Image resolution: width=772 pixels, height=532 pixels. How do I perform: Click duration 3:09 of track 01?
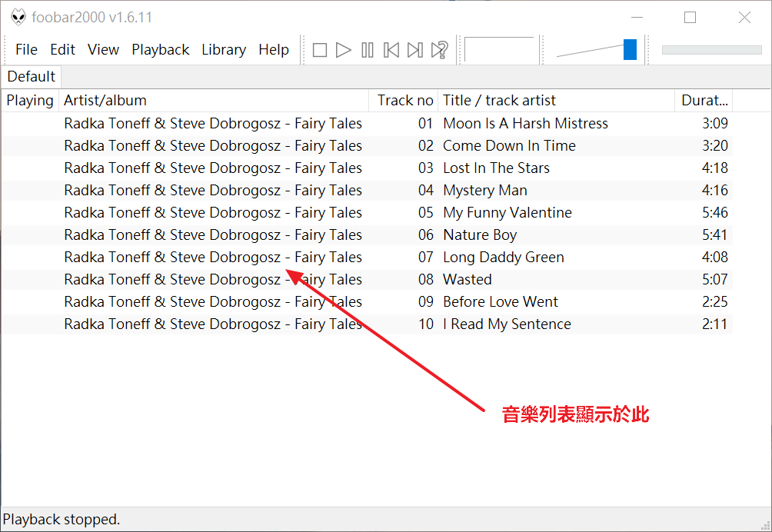(x=715, y=124)
